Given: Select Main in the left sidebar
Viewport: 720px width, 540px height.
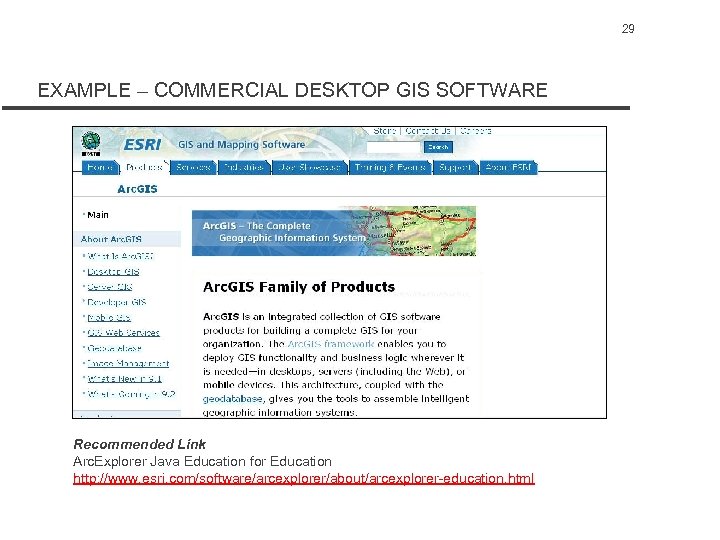Looking at the screenshot, I should tap(98, 215).
